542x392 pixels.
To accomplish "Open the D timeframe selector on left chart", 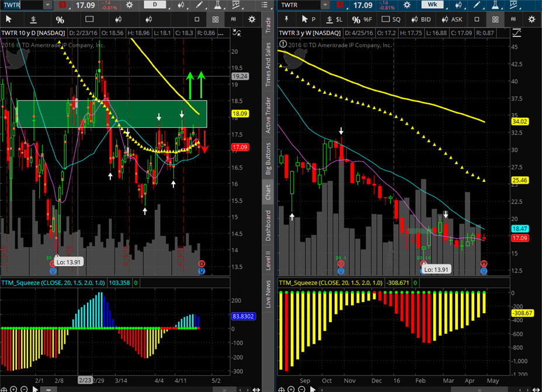I will (155, 5).
